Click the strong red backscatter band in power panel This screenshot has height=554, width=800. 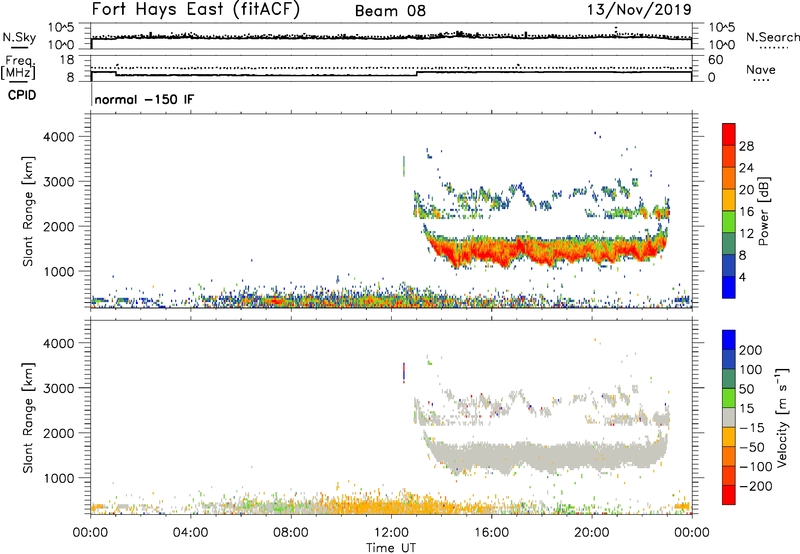point(546,250)
